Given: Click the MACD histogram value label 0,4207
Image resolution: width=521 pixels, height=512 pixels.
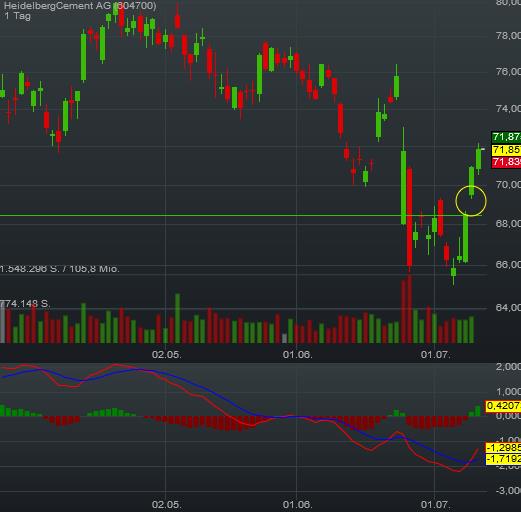Looking at the screenshot, I should click(x=503, y=406).
